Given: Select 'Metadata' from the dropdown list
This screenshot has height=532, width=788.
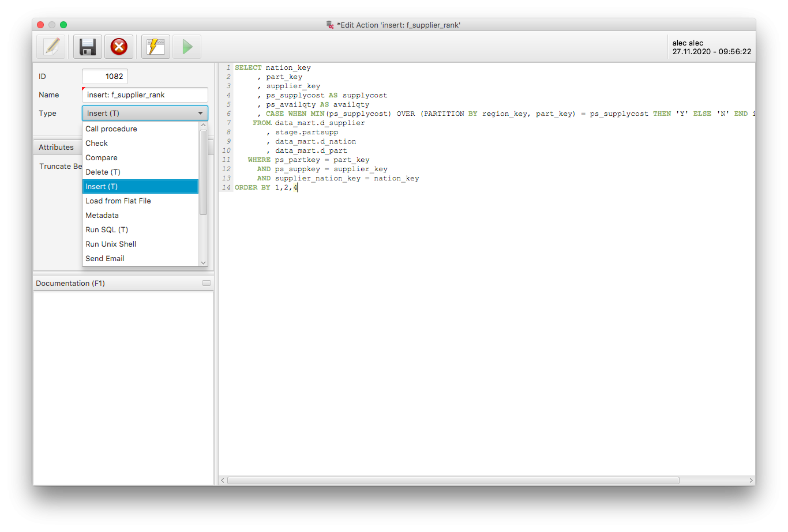Looking at the screenshot, I should [102, 216].
